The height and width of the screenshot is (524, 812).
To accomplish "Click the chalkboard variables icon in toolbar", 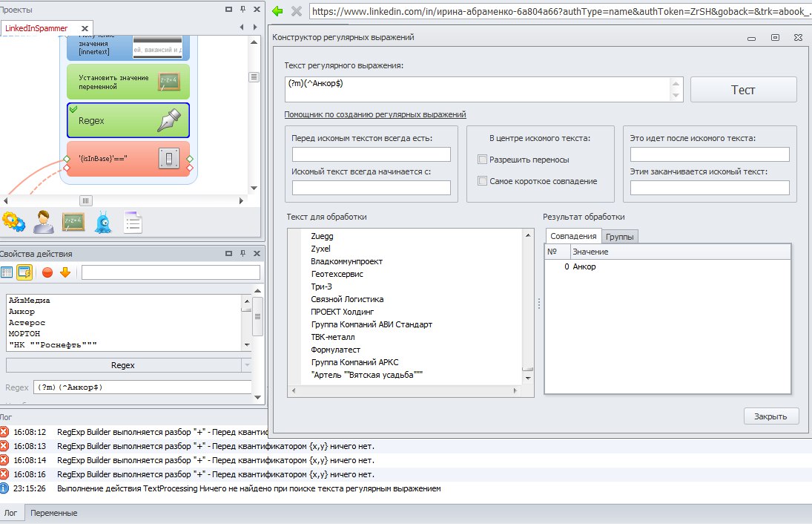I will [73, 222].
